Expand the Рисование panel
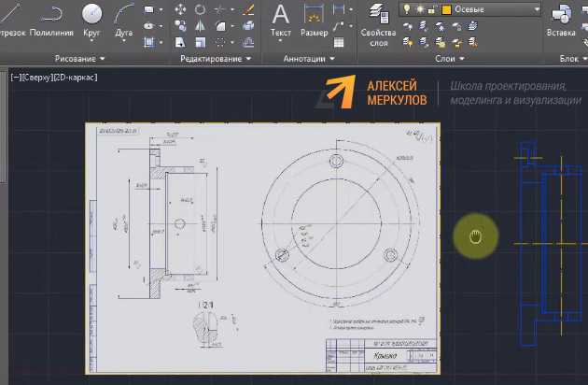 pyautogui.click(x=80, y=59)
